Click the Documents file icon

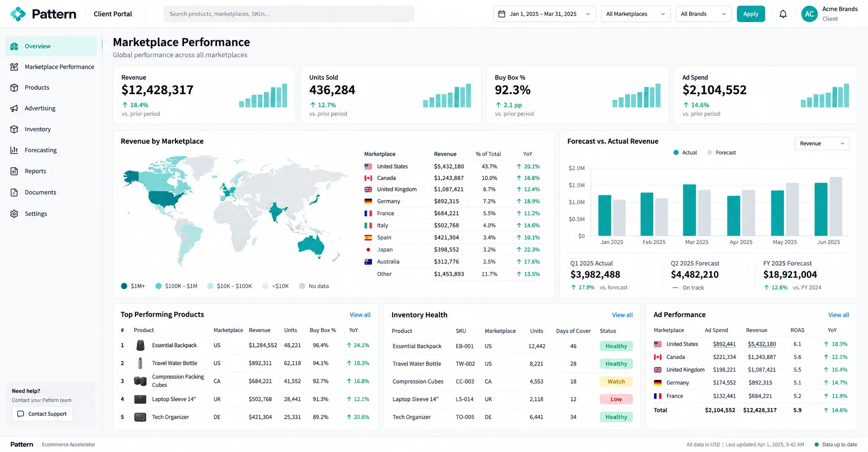point(14,192)
